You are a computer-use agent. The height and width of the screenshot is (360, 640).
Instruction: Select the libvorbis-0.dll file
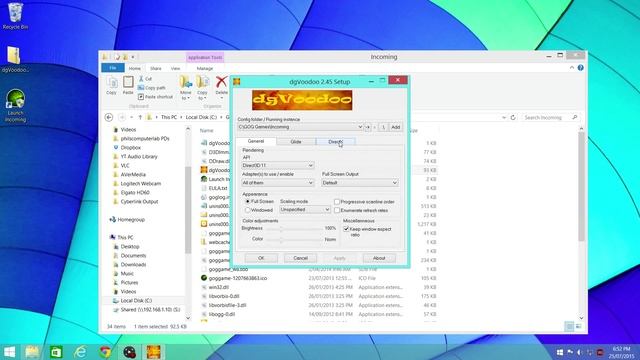click(x=224, y=296)
